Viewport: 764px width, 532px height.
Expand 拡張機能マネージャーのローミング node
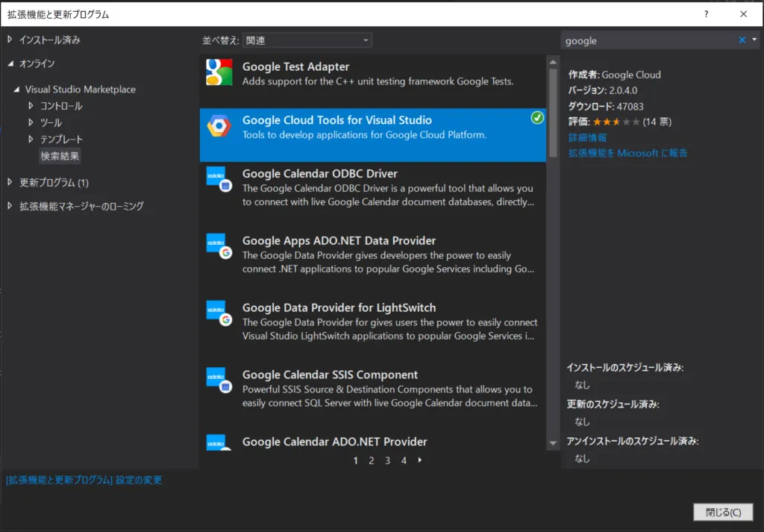coord(10,206)
